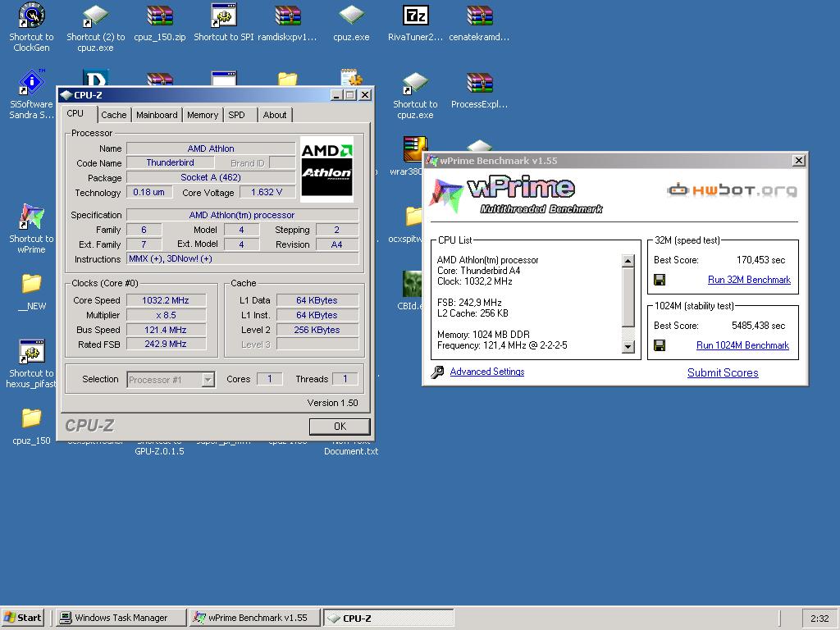Run 1024M Benchmark link in wPrime
The height and width of the screenshot is (630, 840).
pos(742,345)
